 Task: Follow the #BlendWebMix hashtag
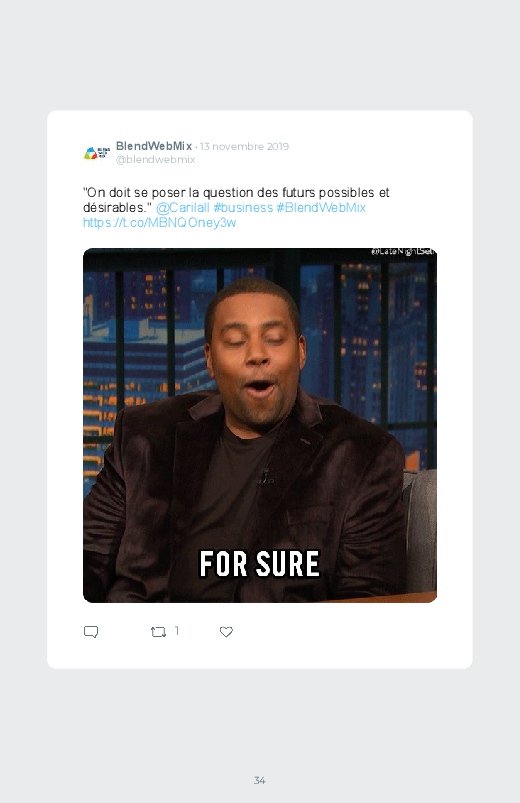pyautogui.click(x=321, y=207)
